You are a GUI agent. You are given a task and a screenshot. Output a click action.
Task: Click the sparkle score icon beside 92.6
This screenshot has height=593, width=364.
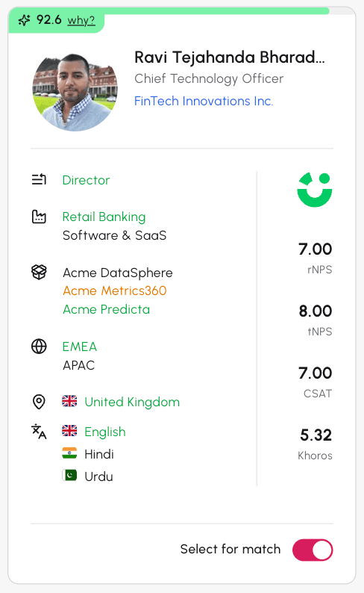(24, 20)
